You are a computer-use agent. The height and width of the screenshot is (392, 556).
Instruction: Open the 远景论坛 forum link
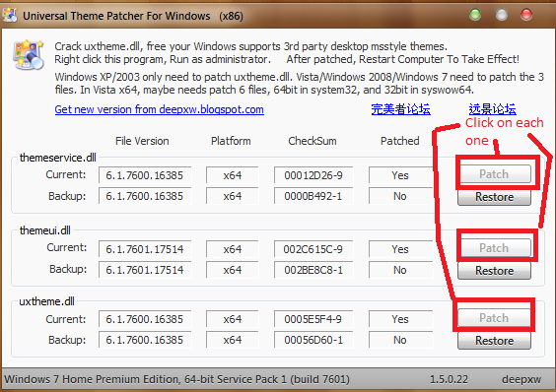[493, 109]
